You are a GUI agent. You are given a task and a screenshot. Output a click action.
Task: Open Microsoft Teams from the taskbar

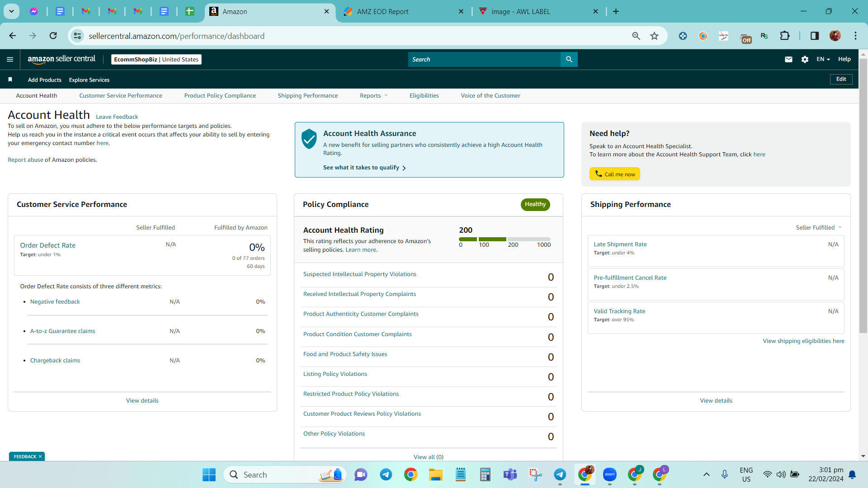(x=510, y=474)
